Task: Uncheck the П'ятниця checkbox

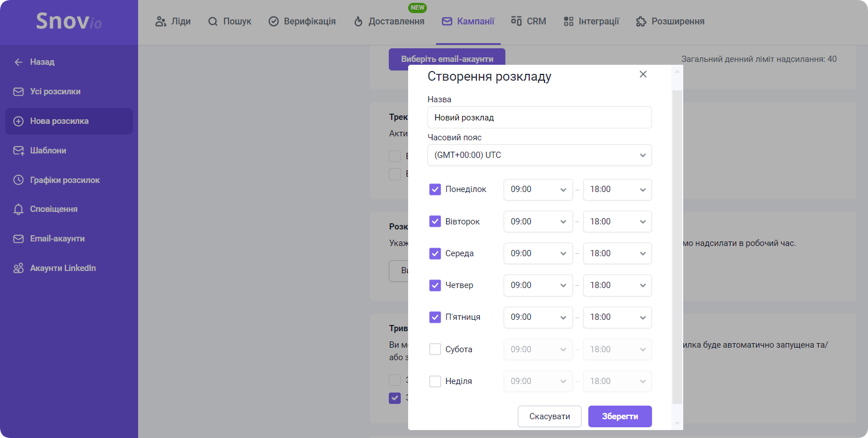Action: (435, 317)
